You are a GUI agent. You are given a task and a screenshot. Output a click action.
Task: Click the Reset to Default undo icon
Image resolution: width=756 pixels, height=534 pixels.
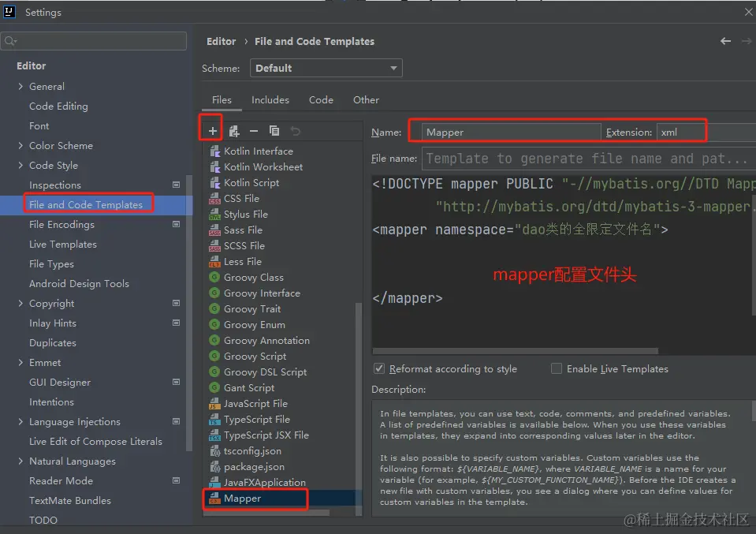point(295,131)
